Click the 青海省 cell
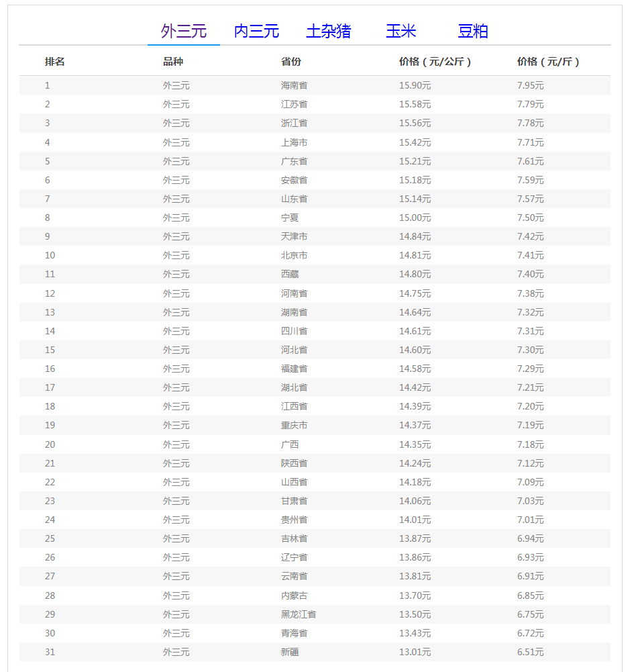638x672 pixels. (x=294, y=634)
